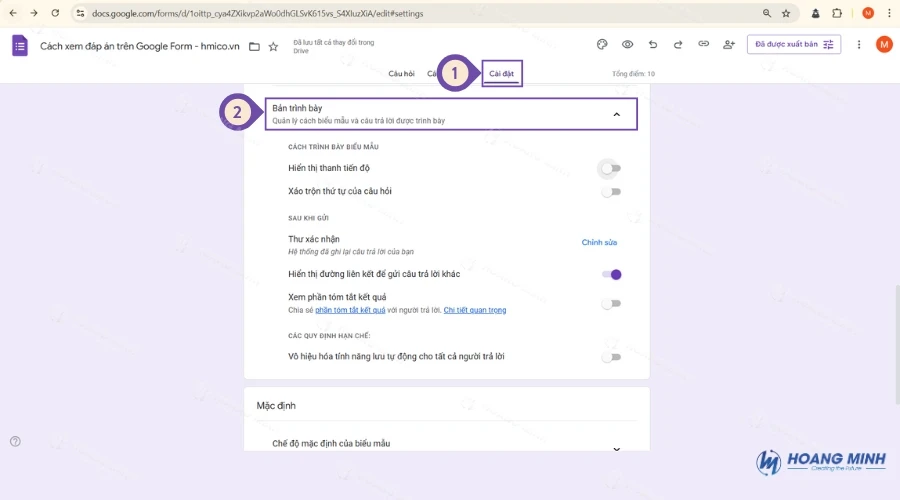Reload the browser page

pyautogui.click(x=55, y=13)
